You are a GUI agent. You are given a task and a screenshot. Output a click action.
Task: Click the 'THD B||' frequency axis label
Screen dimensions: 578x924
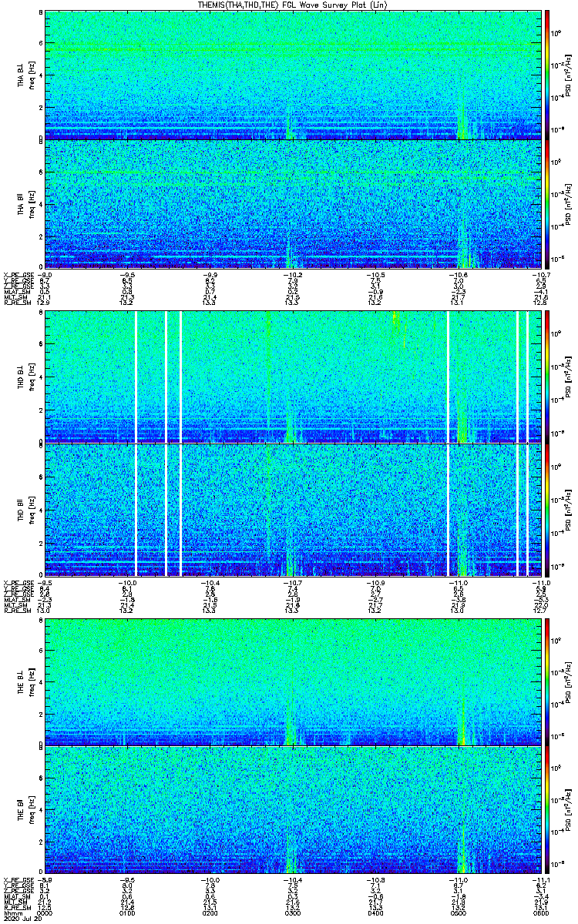coord(25,510)
